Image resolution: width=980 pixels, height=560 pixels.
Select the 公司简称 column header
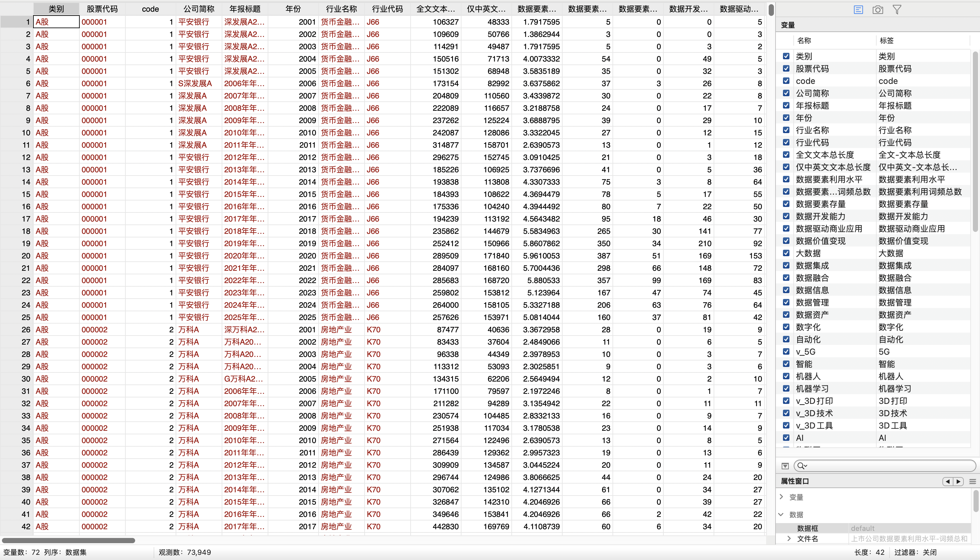[x=199, y=9]
